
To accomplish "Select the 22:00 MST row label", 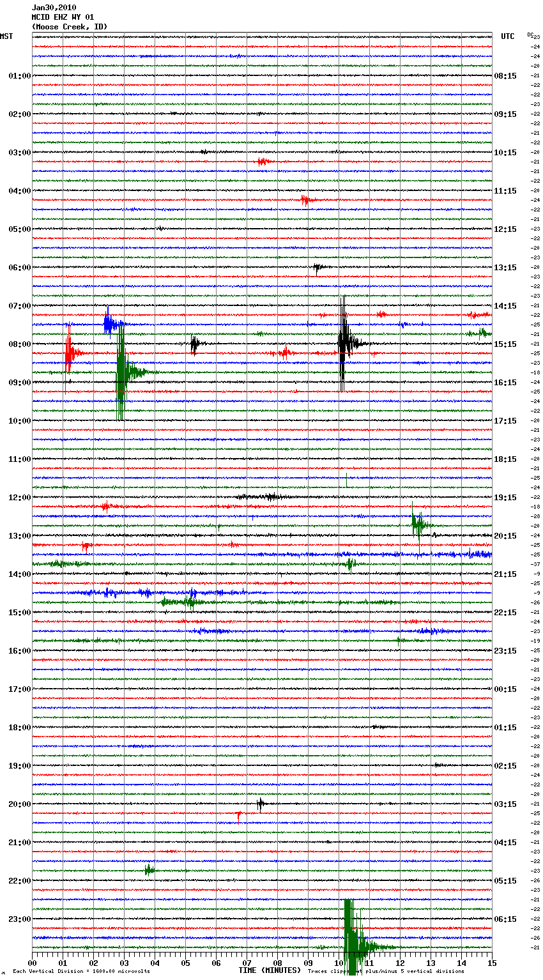I will (19, 881).
